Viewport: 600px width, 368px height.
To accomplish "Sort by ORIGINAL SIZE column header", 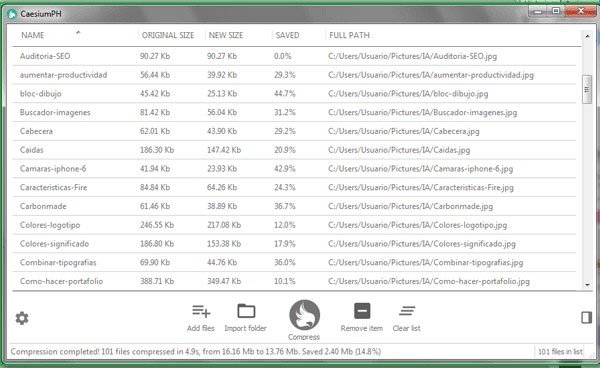I will [x=168, y=35].
